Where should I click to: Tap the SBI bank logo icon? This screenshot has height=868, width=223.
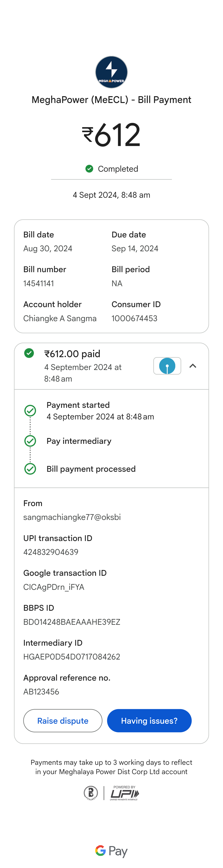(167, 366)
